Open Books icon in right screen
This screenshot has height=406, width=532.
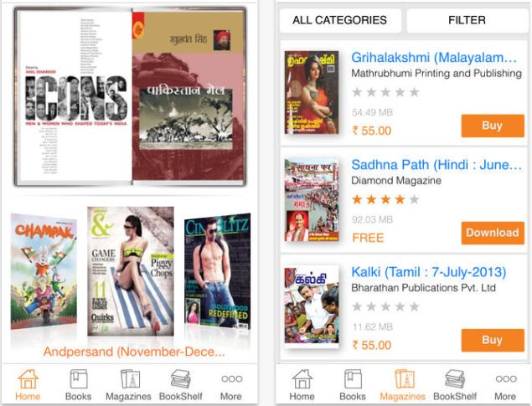click(x=353, y=379)
